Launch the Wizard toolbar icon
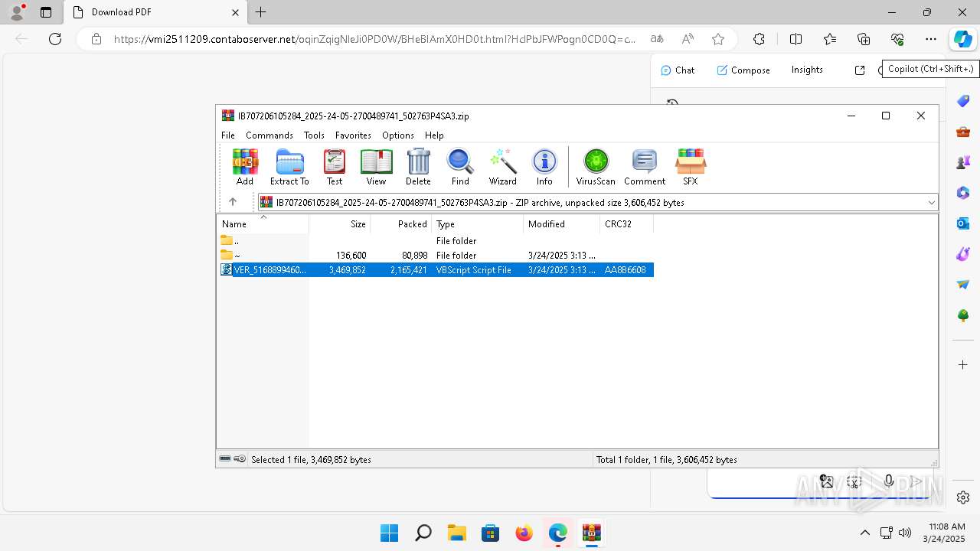 [x=503, y=167]
